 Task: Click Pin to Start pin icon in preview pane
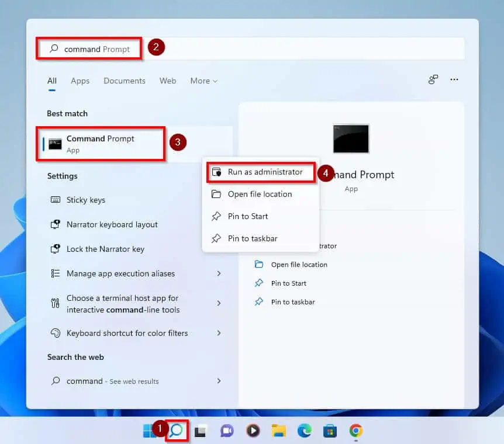(x=259, y=283)
